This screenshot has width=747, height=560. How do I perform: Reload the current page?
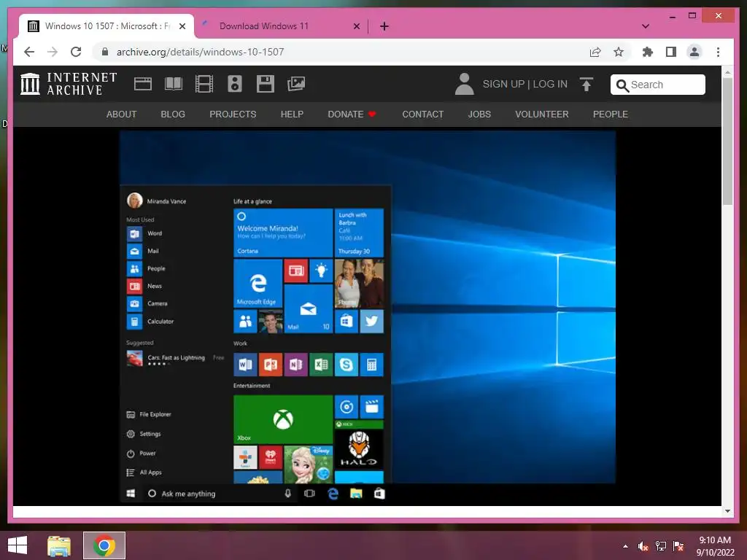(x=76, y=52)
